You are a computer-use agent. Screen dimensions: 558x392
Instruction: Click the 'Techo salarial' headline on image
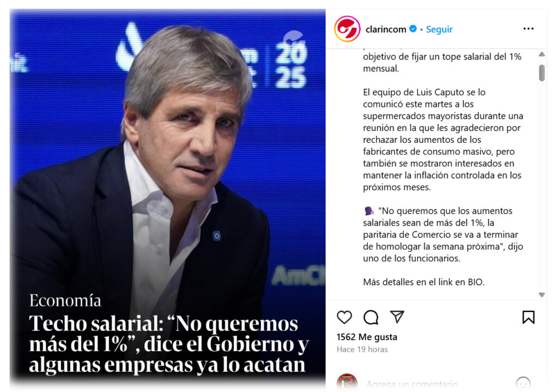coord(169,343)
